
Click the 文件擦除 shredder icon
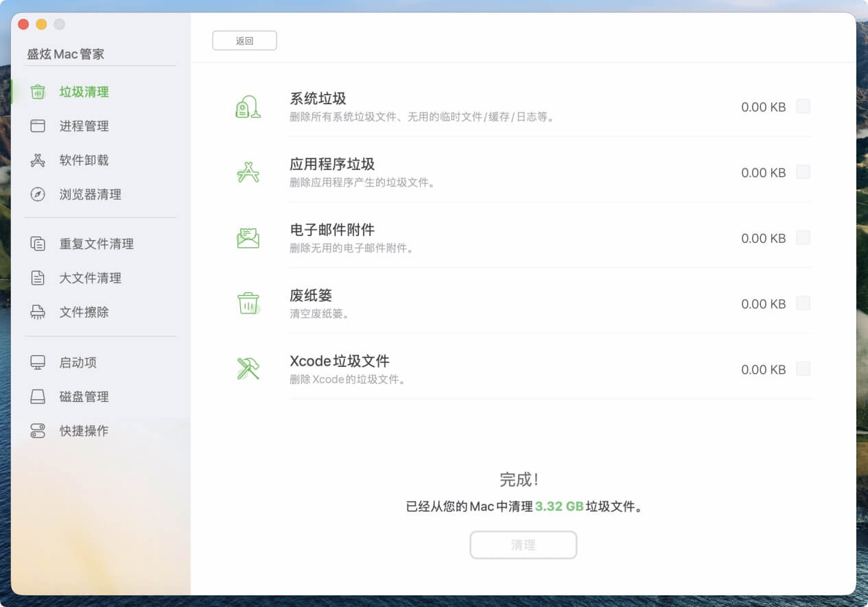[38, 312]
